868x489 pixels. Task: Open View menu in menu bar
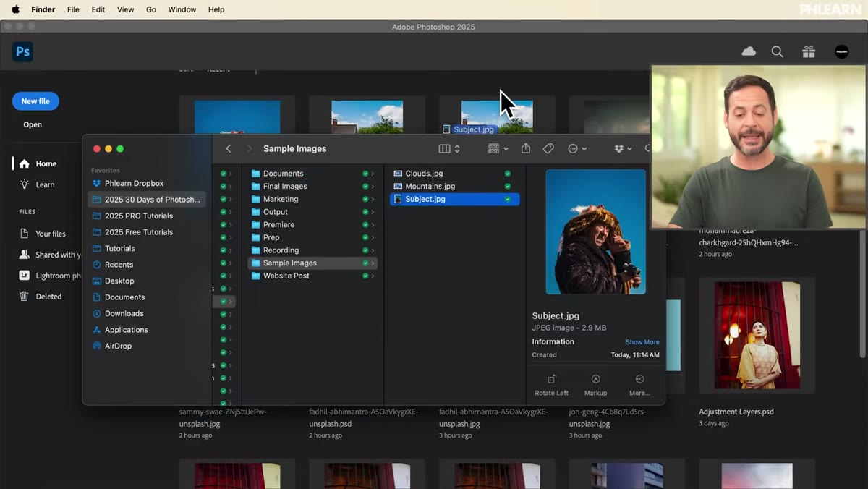coord(125,9)
